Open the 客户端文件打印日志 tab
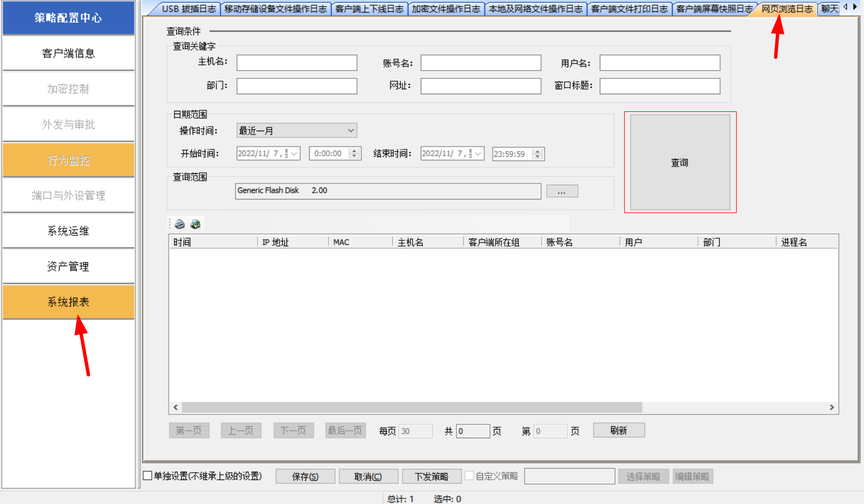864x504 pixels. [629, 9]
